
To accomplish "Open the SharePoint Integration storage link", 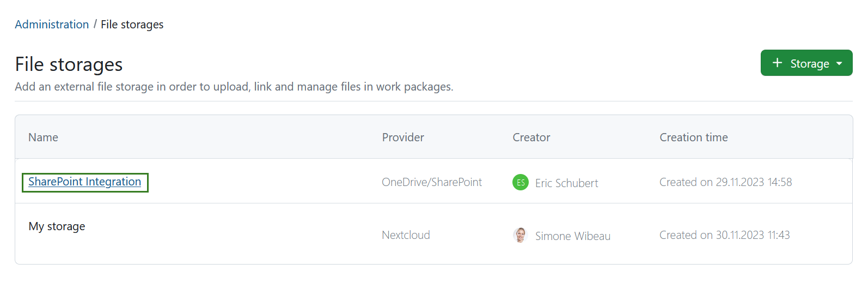I will (x=84, y=182).
